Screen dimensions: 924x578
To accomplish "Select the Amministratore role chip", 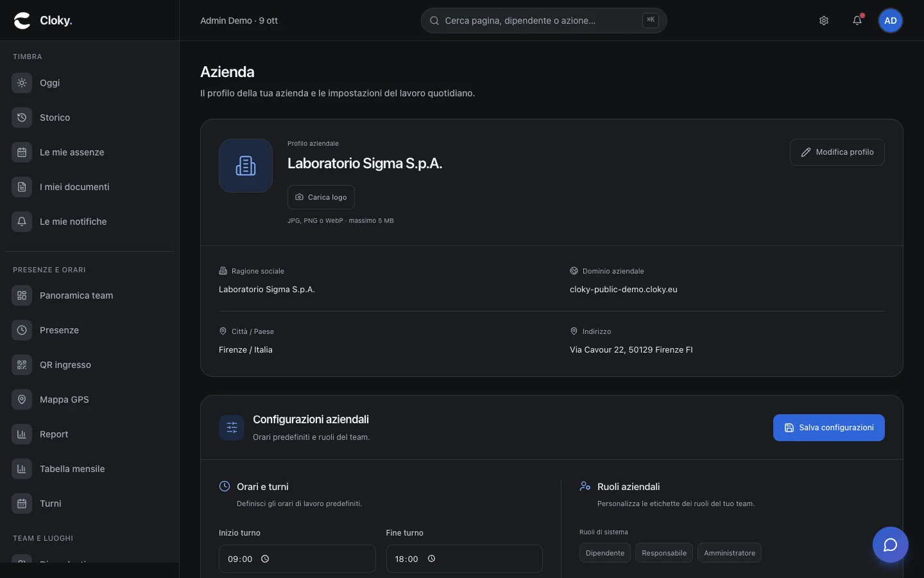I will 730,553.
